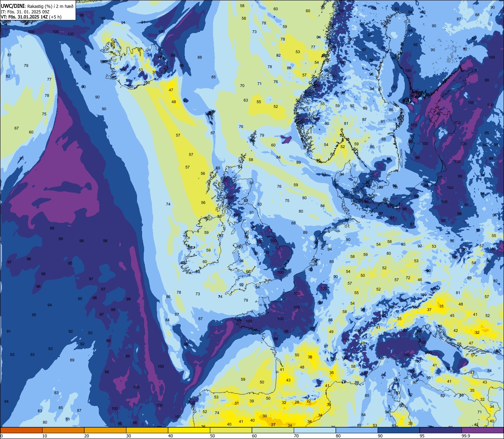This screenshot has width=504, height=439.
Task: Click the 80–90 light blue legend swatch
Action: point(357,430)
